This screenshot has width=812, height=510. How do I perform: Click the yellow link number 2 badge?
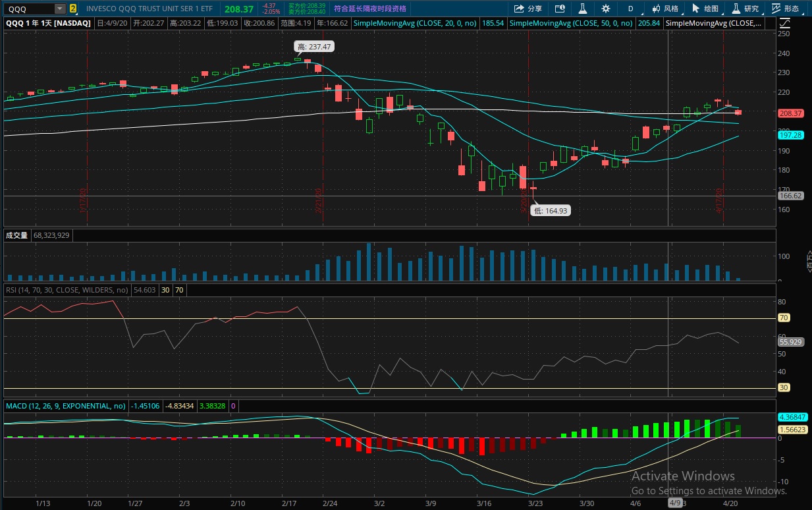pos(72,9)
